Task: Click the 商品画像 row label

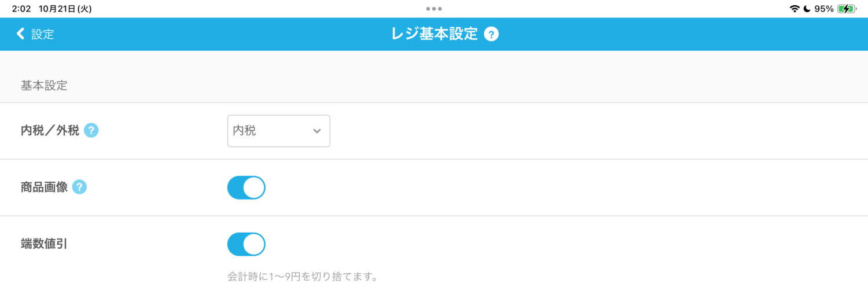Action: pyautogui.click(x=44, y=187)
